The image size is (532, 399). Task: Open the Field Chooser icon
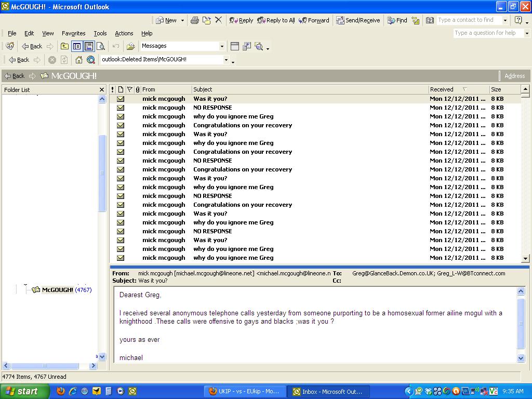pyautogui.click(x=234, y=46)
